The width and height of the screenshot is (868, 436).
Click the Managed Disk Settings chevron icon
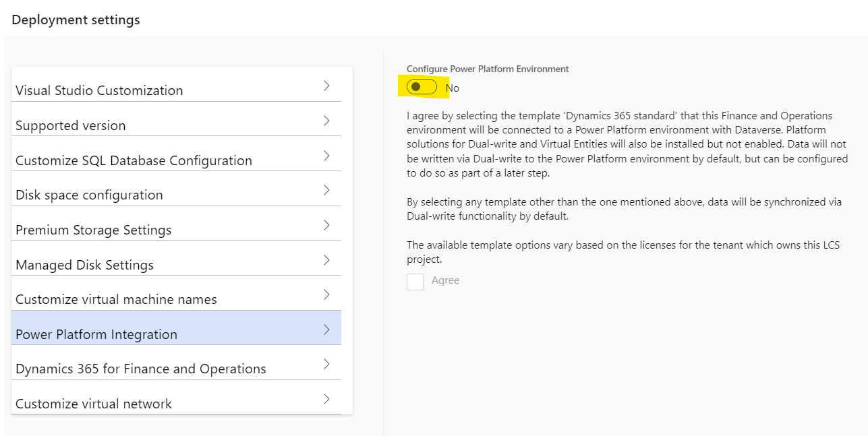point(326,260)
